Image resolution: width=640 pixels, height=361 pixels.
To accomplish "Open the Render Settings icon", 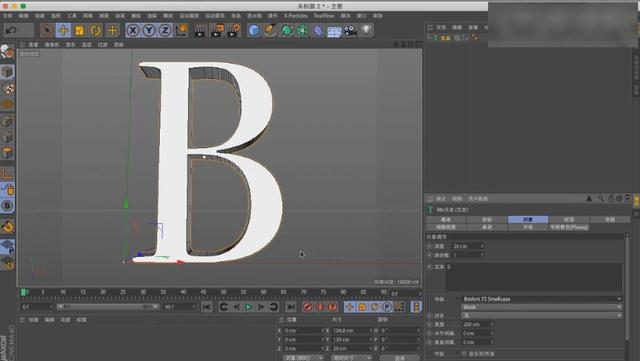I will point(234,30).
